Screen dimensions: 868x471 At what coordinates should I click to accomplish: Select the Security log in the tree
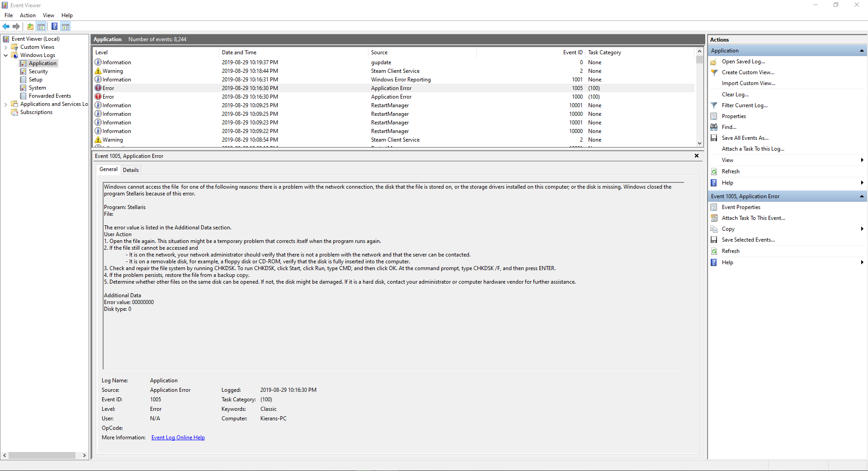tap(38, 71)
